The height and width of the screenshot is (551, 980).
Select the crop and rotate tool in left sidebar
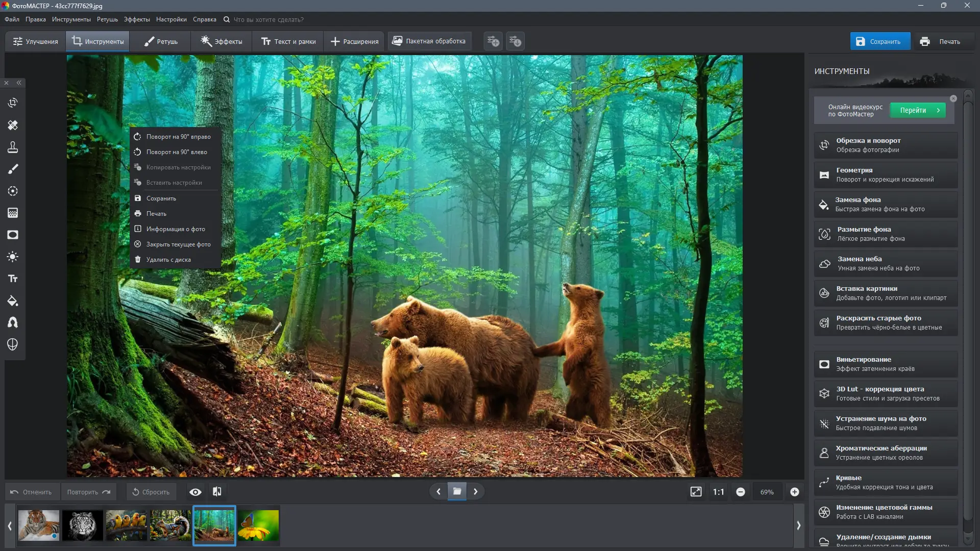[13, 103]
